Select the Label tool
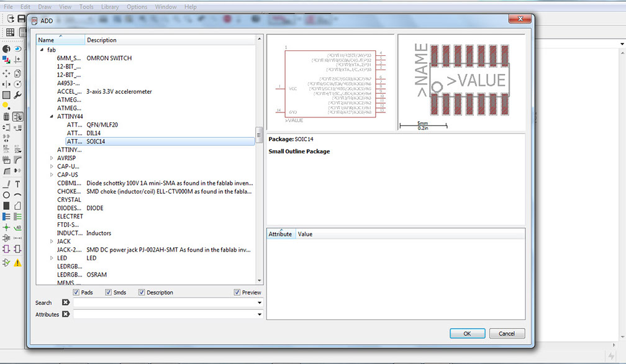 (x=17, y=227)
